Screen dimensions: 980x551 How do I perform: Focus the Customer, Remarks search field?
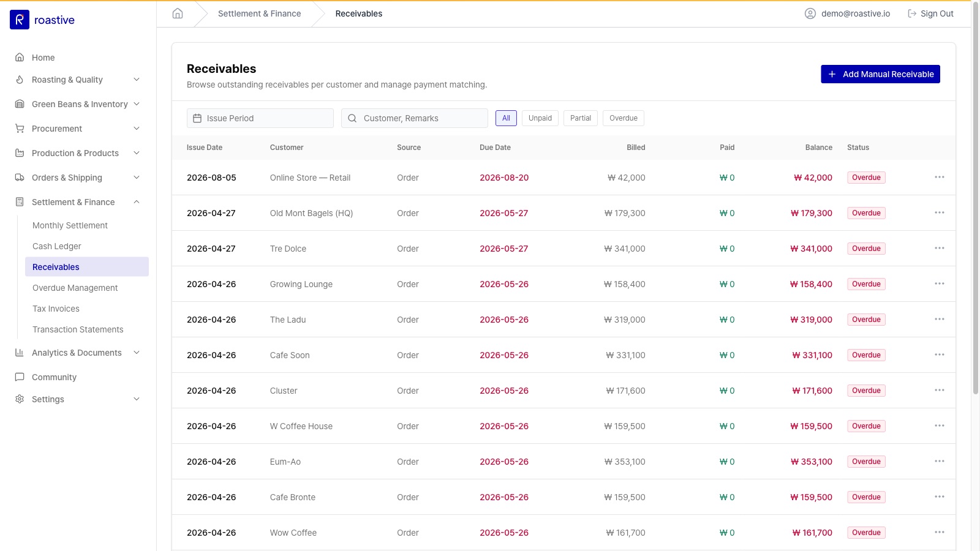pyautogui.click(x=415, y=118)
